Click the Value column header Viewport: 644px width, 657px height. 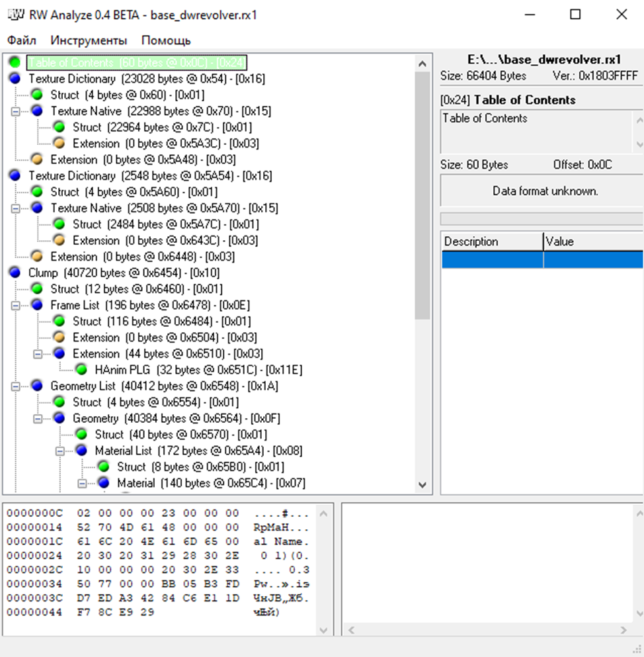(x=593, y=241)
